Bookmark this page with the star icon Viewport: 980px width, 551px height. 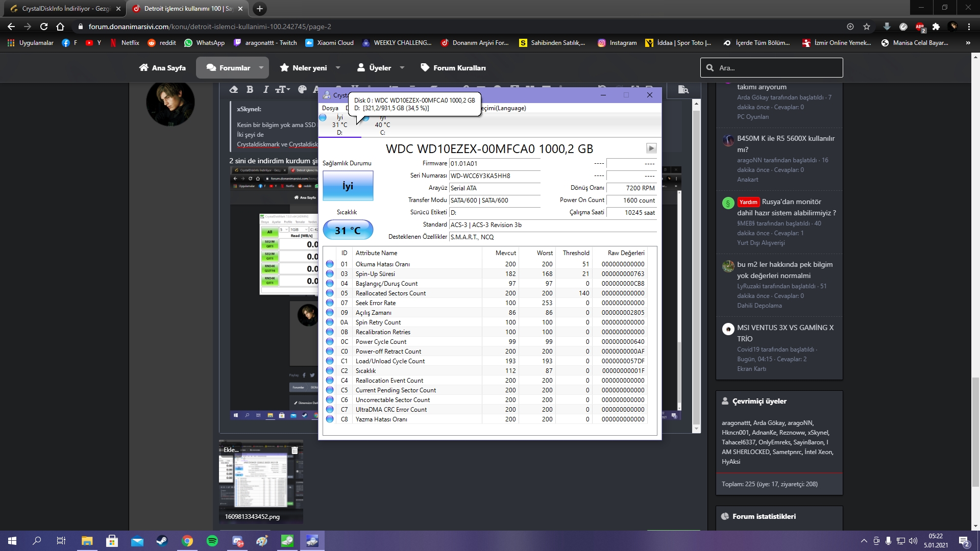[867, 27]
